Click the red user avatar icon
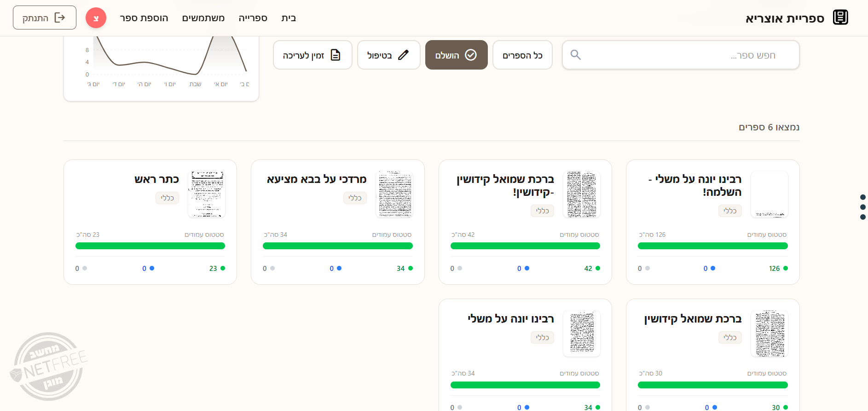 coord(96,18)
